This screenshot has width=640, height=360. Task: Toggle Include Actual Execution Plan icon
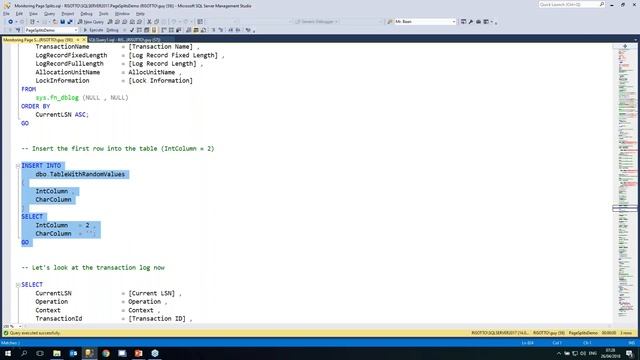[x=164, y=30]
